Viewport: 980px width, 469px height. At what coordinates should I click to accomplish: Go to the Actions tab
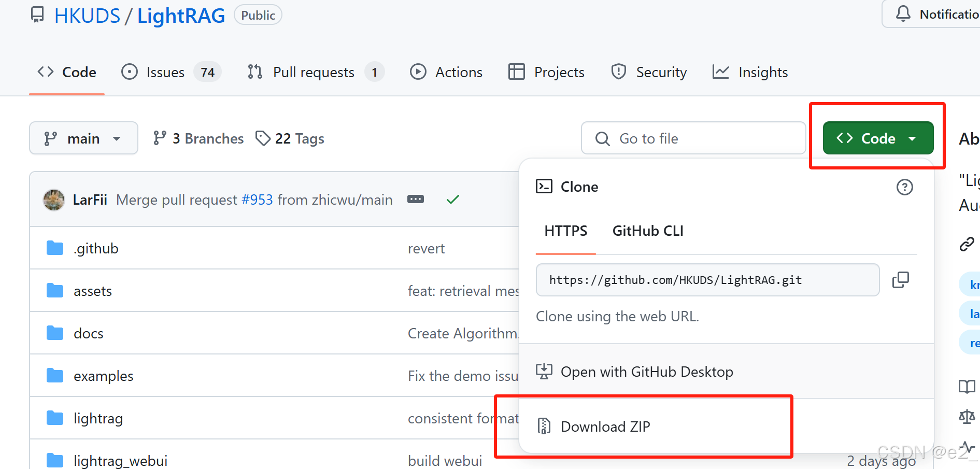pos(446,72)
